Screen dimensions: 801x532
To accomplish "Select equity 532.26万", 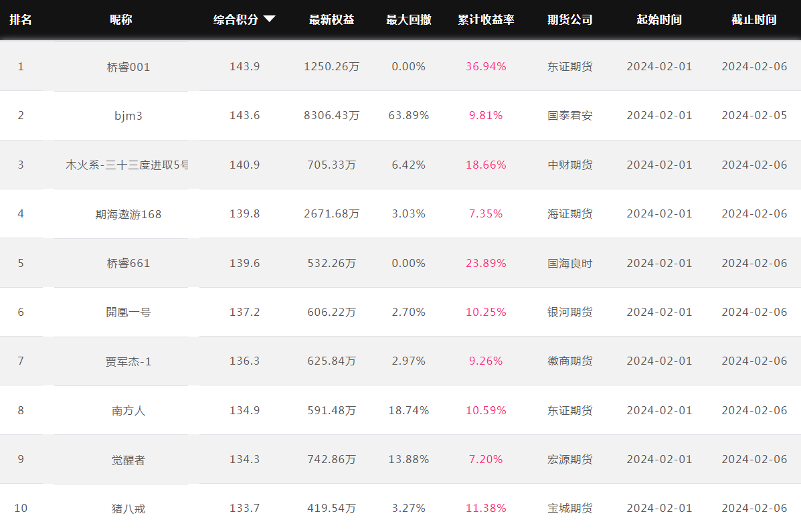I will pos(331,263).
